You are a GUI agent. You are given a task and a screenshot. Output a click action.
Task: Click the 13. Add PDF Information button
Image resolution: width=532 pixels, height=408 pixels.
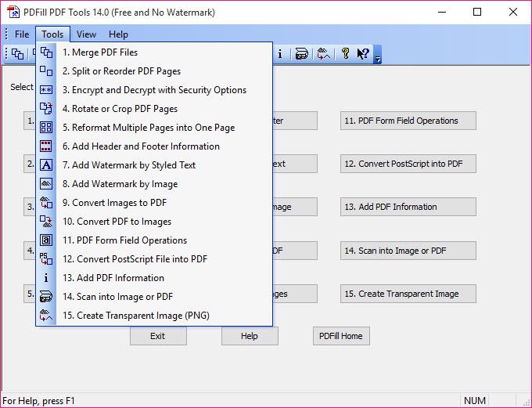click(x=408, y=207)
